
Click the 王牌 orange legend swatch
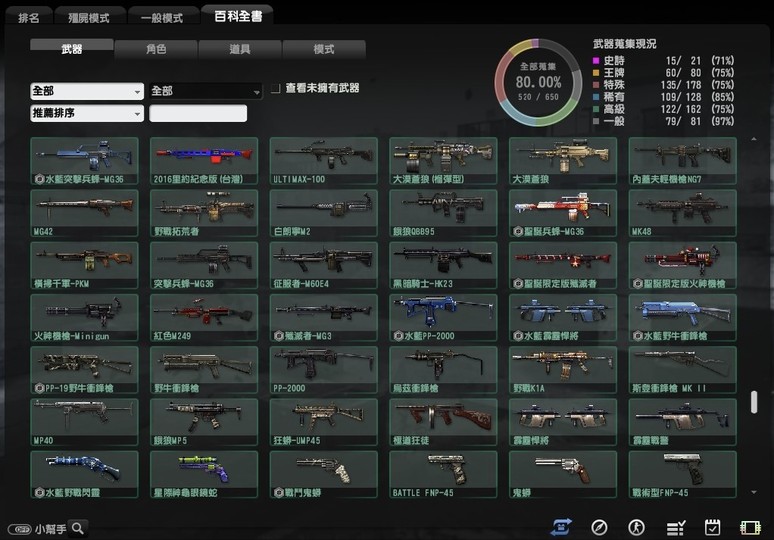tap(596, 73)
